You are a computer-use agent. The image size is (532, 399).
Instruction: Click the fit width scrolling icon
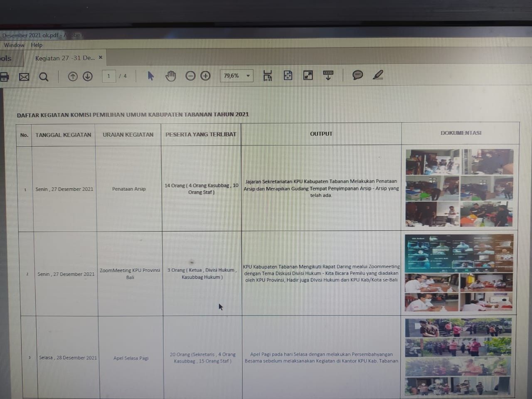[268, 75]
